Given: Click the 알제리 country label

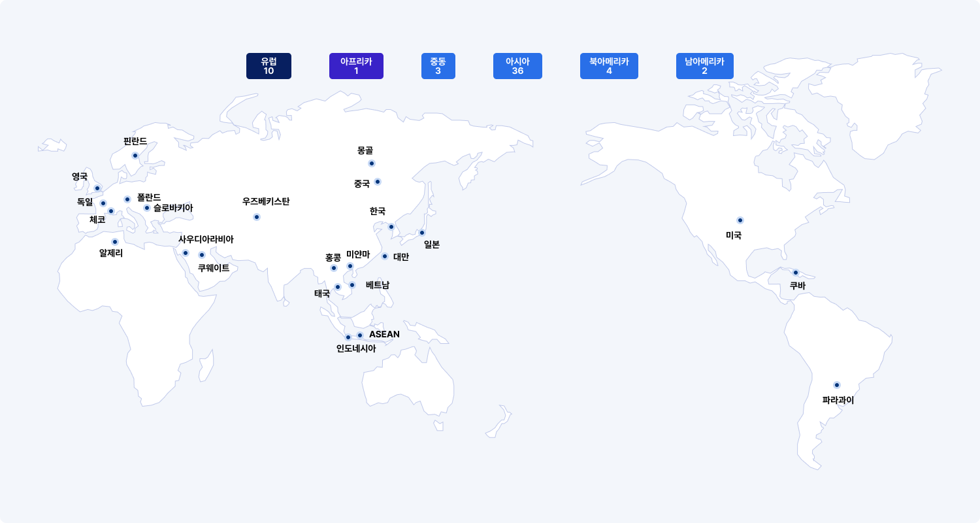Looking at the screenshot, I should click(x=111, y=253).
